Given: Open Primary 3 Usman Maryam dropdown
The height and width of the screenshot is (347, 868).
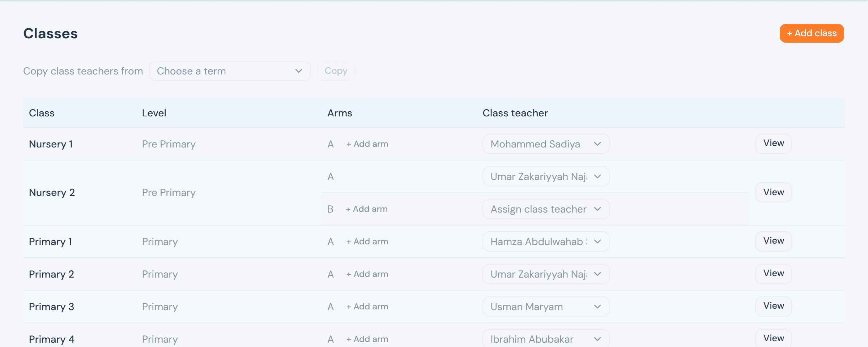Looking at the screenshot, I should pyautogui.click(x=546, y=307).
